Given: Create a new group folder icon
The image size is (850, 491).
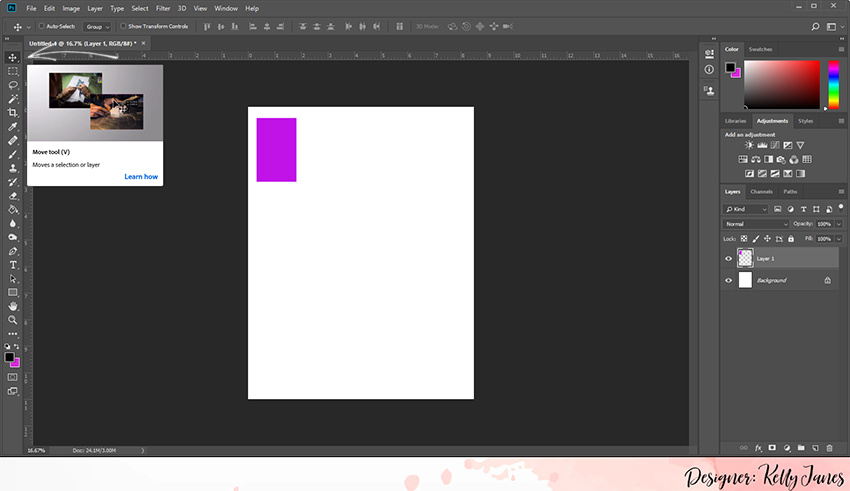Looking at the screenshot, I should (801, 448).
